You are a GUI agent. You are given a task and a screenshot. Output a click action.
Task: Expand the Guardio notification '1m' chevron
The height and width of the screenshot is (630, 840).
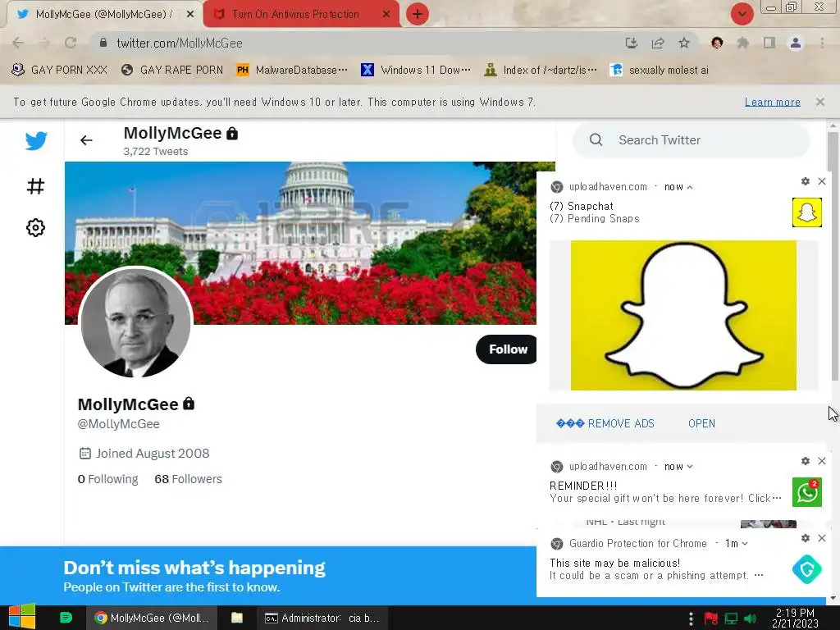pos(745,544)
